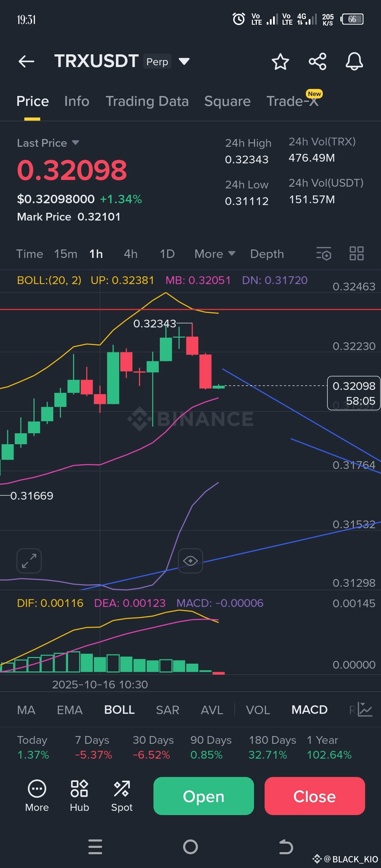The image size is (381, 868).
Task: Select the Time line chart interval
Action: point(30,254)
